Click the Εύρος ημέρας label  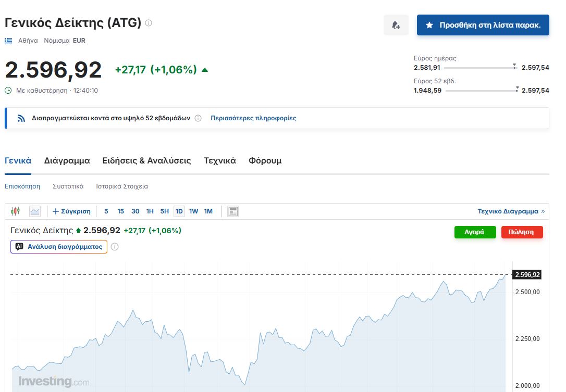pyautogui.click(x=435, y=58)
